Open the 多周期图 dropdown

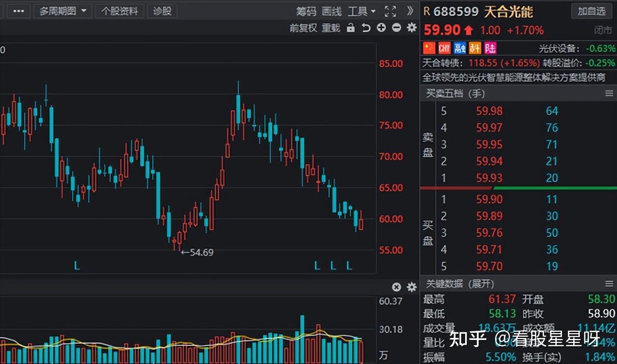click(63, 11)
